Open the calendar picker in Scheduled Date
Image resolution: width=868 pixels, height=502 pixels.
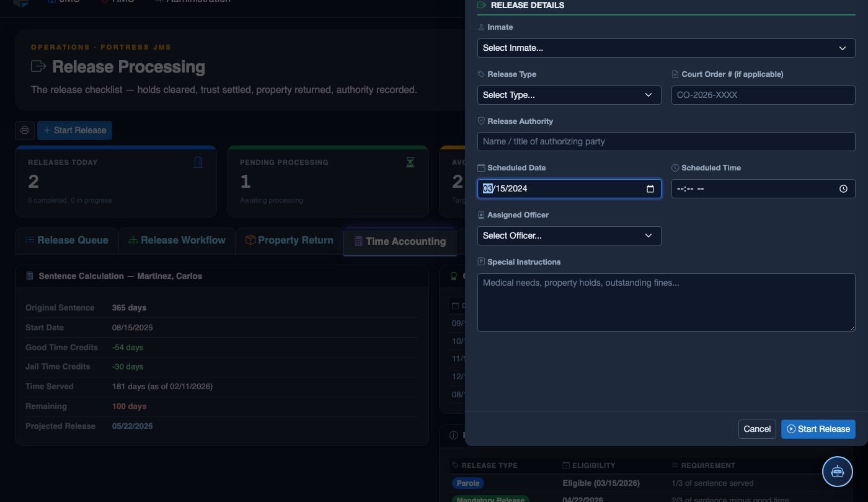650,188
